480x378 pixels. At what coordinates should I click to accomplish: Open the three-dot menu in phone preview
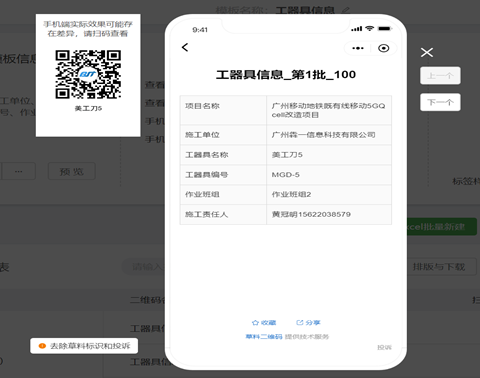358,48
